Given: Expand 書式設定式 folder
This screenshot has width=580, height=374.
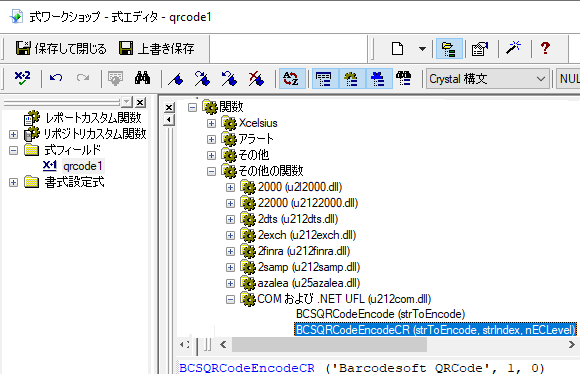Looking at the screenshot, I should pyautogui.click(x=13, y=182).
